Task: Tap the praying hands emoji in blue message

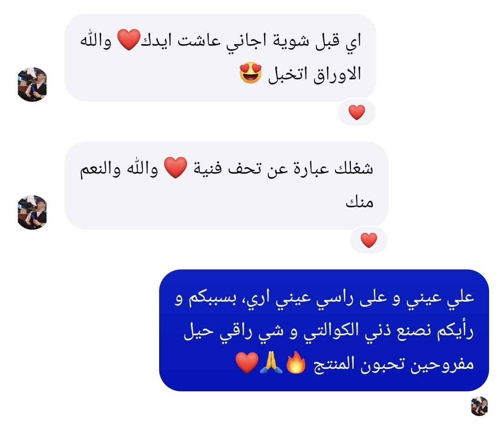Action: click(271, 362)
